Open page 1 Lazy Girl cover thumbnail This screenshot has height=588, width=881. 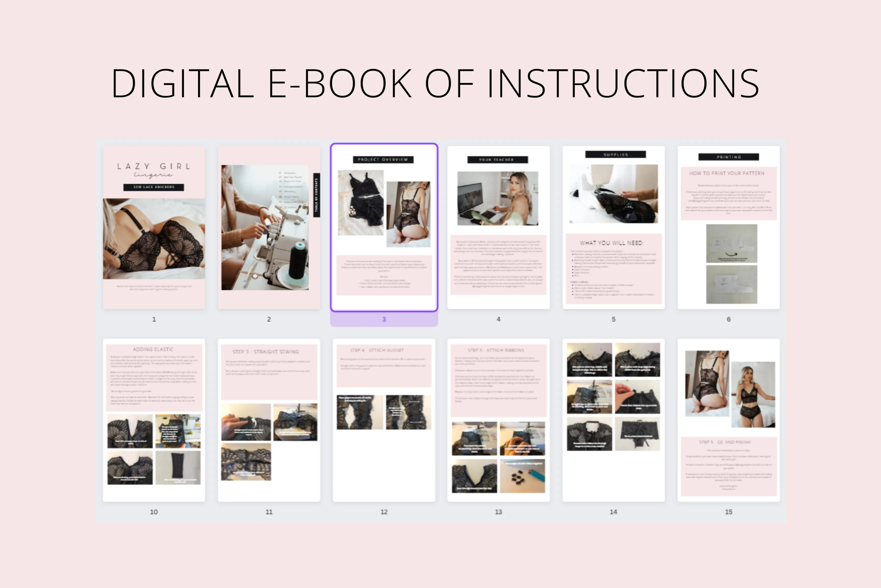(x=154, y=228)
